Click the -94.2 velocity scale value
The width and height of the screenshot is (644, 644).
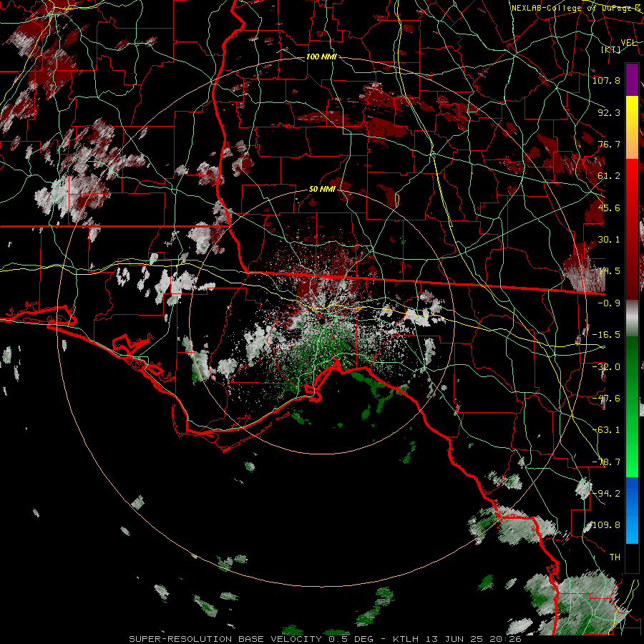coord(606,493)
